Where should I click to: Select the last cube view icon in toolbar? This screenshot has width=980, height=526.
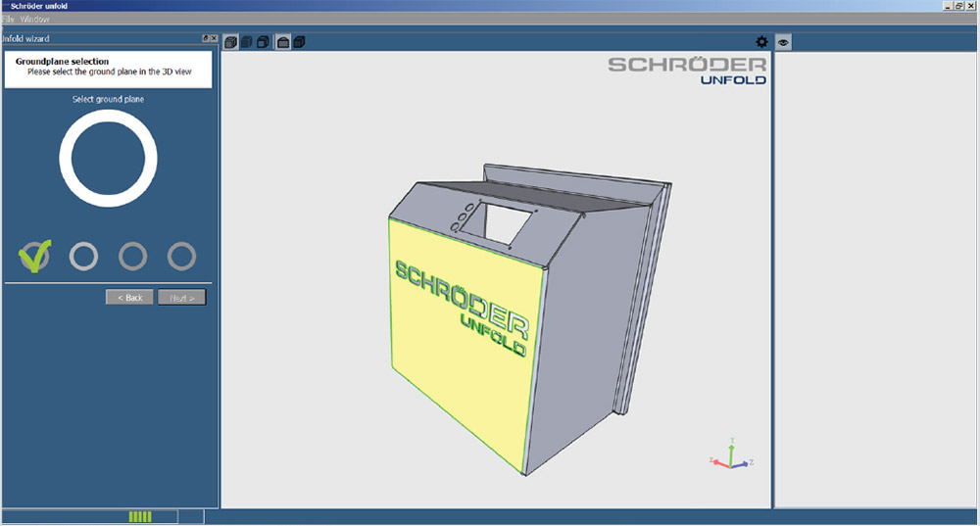point(299,42)
